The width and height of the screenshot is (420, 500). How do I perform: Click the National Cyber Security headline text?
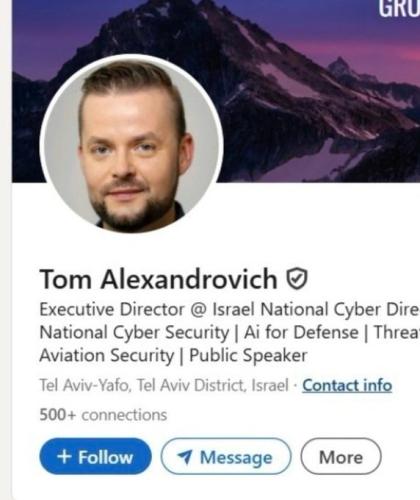coord(134,333)
